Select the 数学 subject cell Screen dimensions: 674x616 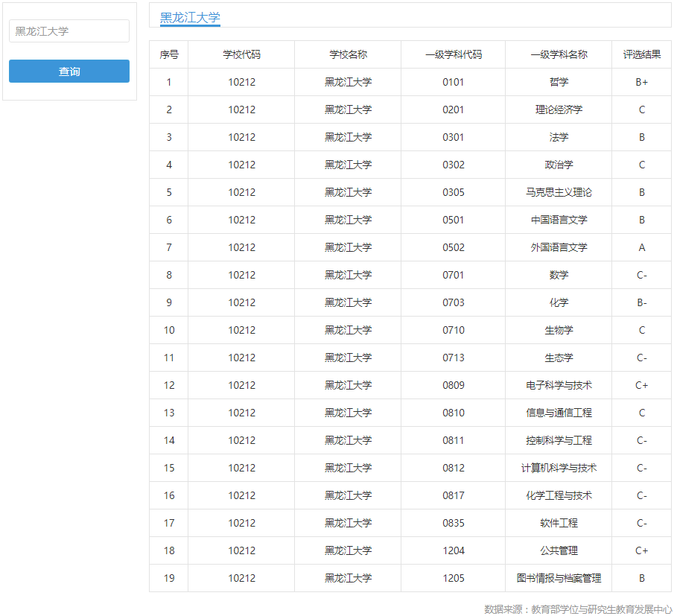click(559, 275)
